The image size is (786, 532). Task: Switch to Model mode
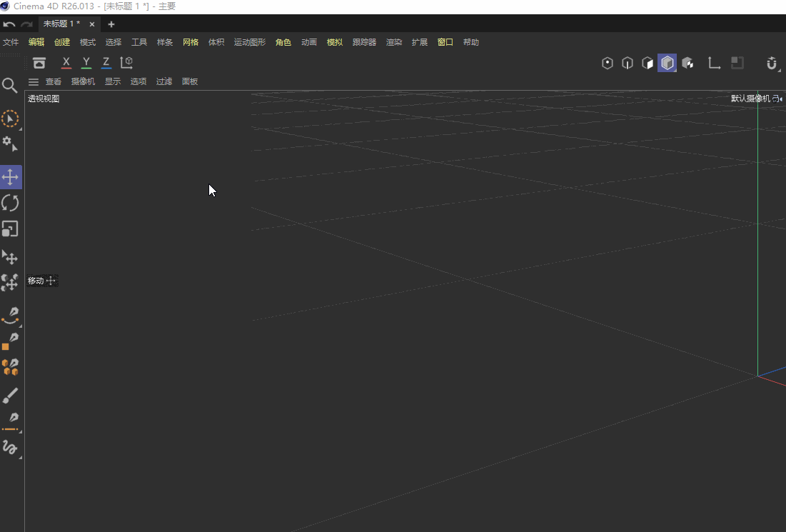pos(667,63)
